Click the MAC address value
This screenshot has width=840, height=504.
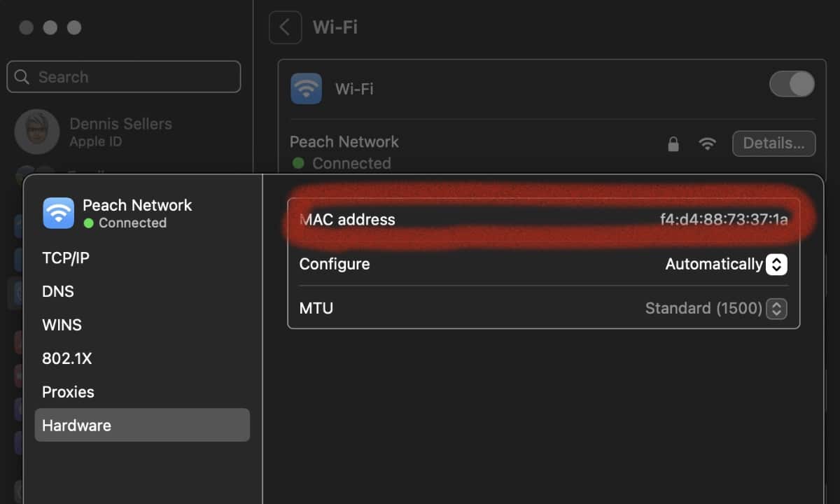click(724, 220)
